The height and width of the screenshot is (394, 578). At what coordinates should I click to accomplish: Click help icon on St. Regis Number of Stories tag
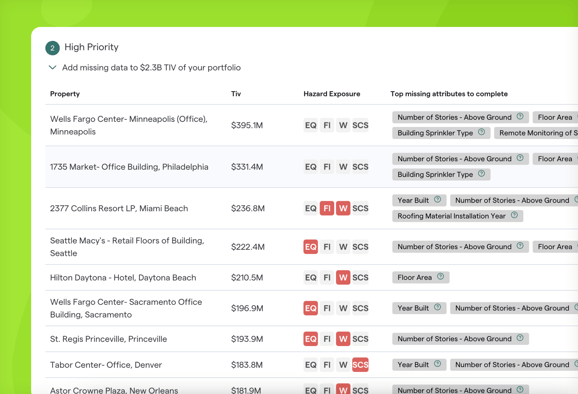[520, 338]
